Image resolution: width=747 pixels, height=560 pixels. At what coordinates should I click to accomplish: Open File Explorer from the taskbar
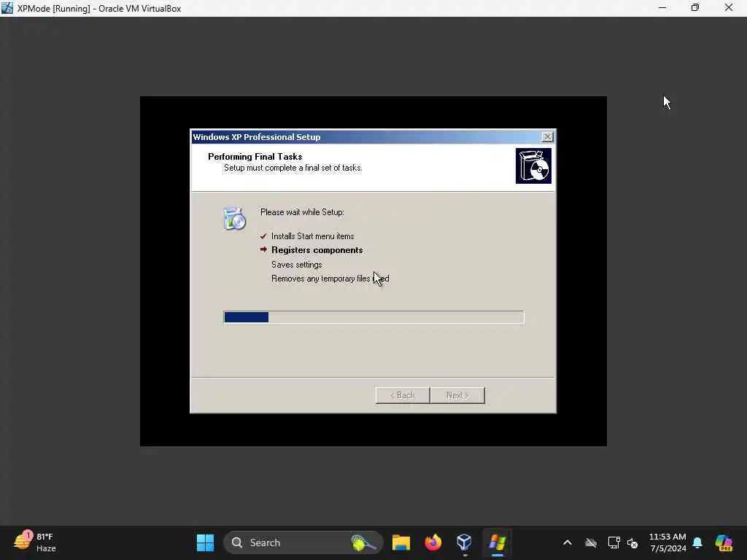[400, 542]
